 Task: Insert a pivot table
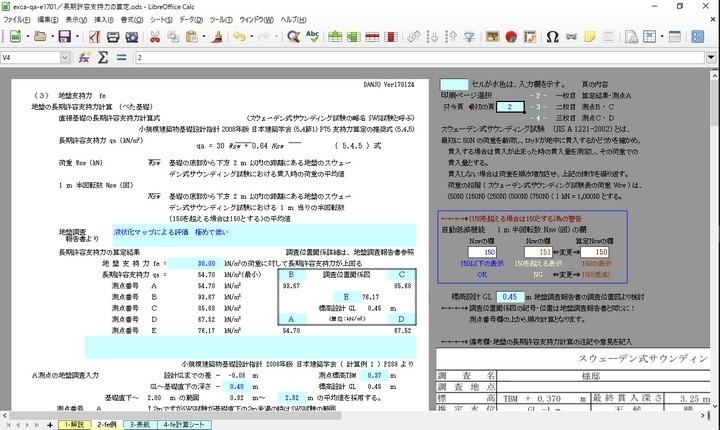click(x=529, y=36)
